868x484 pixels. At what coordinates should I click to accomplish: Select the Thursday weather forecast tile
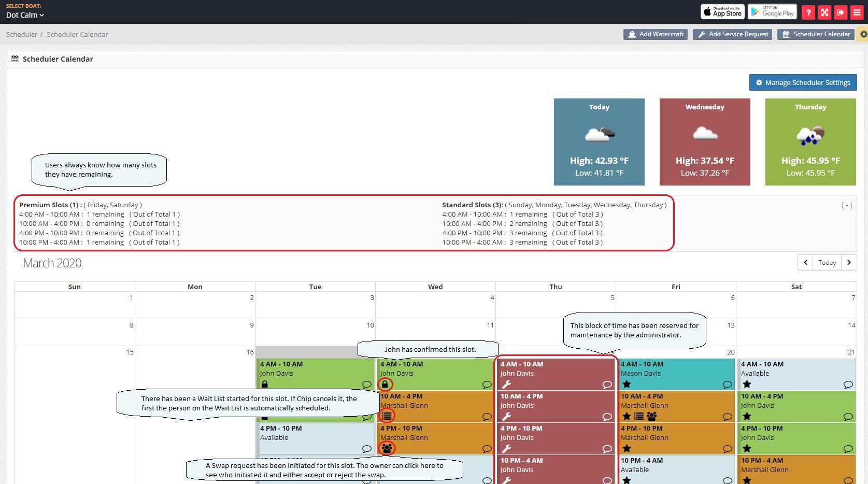[x=810, y=141]
